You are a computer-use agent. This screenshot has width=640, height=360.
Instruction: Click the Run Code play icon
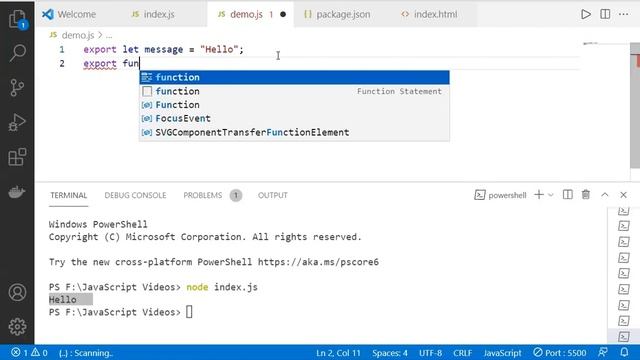click(x=586, y=14)
